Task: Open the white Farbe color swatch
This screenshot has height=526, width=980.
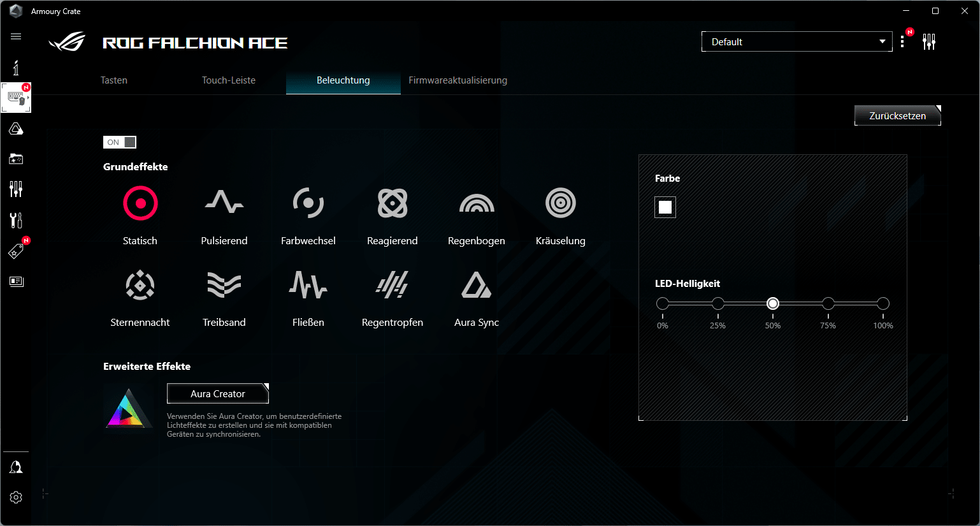Action: pyautogui.click(x=665, y=207)
